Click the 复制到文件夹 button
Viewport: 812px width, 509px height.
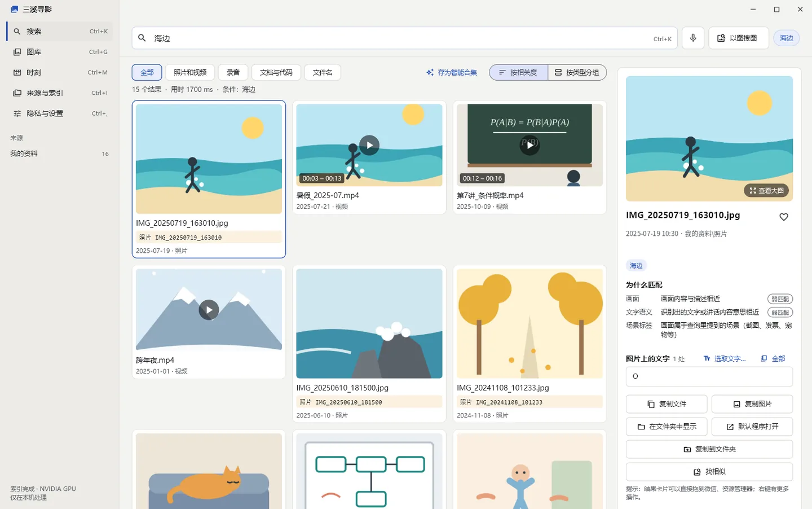tap(709, 449)
